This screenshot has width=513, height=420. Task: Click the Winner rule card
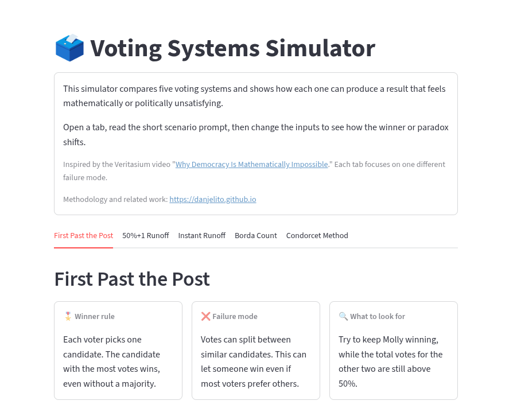tap(118, 350)
